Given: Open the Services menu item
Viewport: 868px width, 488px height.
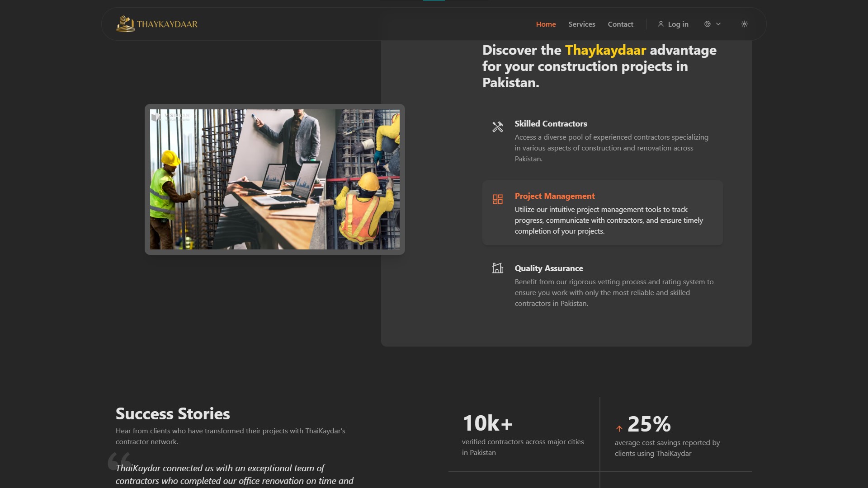Looking at the screenshot, I should 581,24.
